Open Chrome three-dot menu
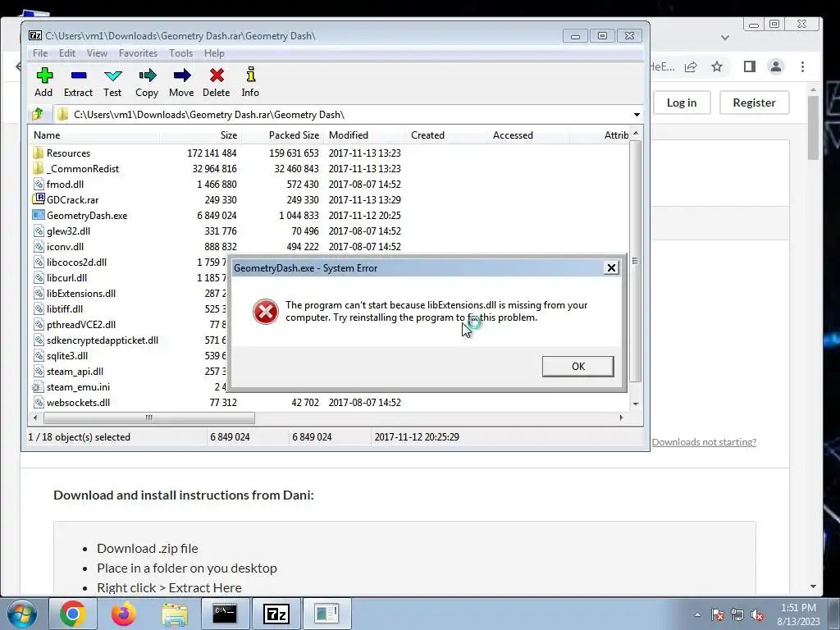The height and width of the screenshot is (630, 840). (802, 66)
